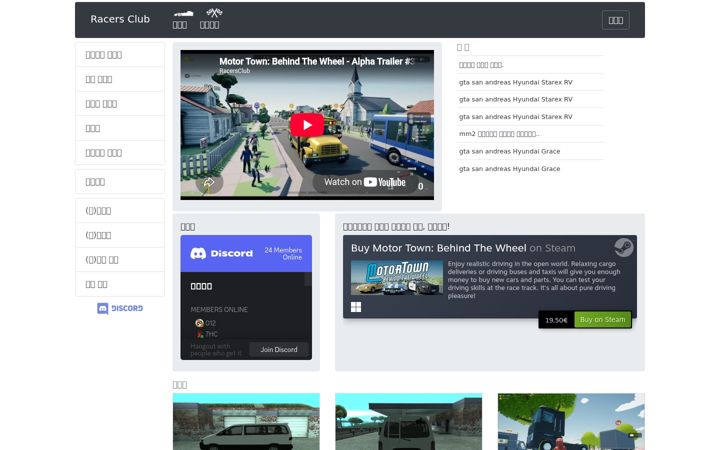This screenshot has height=450, width=720.
Task: Select member 'THC' in Discord widget
Action: [x=212, y=334]
